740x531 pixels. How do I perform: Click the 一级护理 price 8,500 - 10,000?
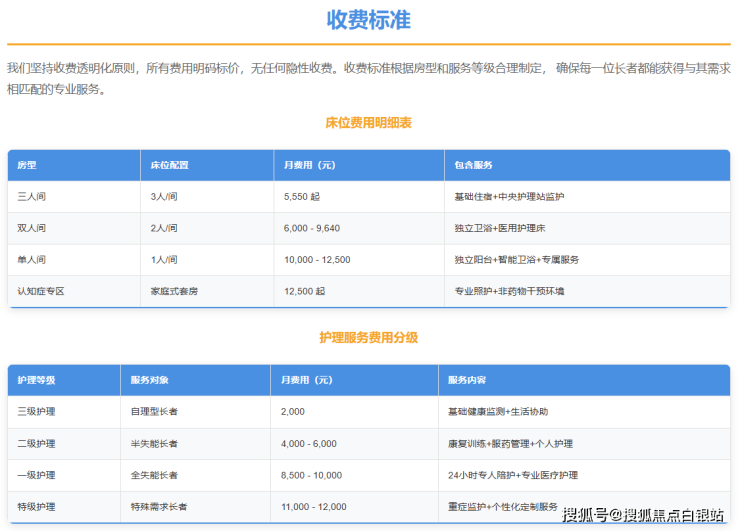coord(311,475)
